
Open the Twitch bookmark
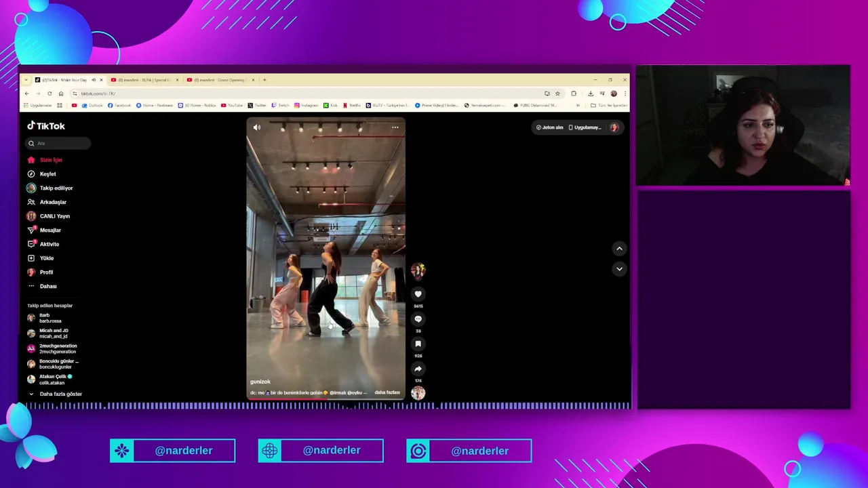coord(280,105)
